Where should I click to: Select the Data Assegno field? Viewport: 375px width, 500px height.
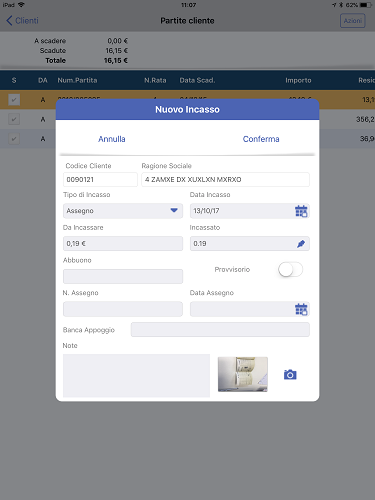coord(250,309)
